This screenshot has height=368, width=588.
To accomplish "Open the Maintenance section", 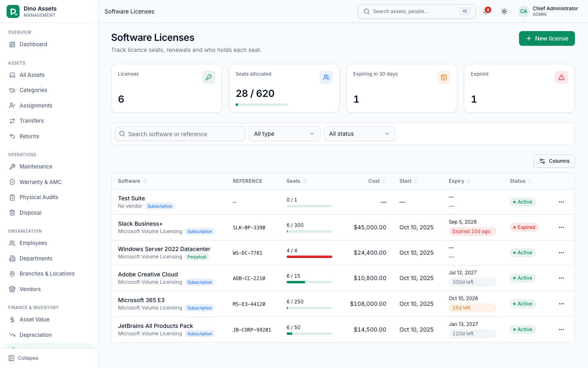I will click(49, 166).
